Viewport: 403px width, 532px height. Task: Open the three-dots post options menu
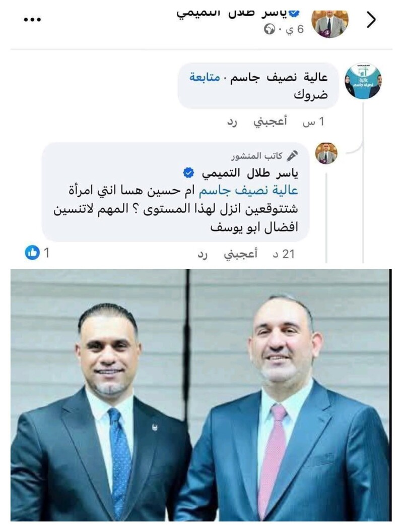tap(33, 20)
